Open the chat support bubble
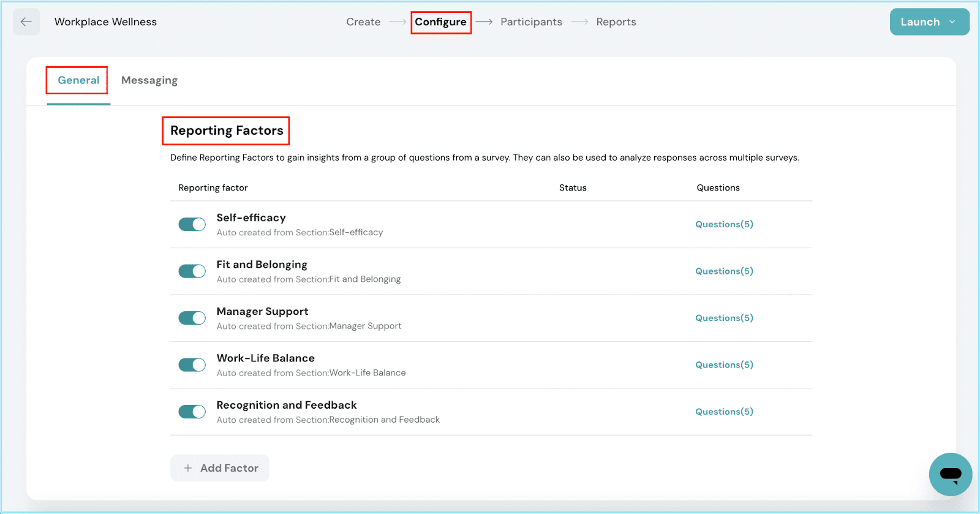980x514 pixels. [951, 474]
